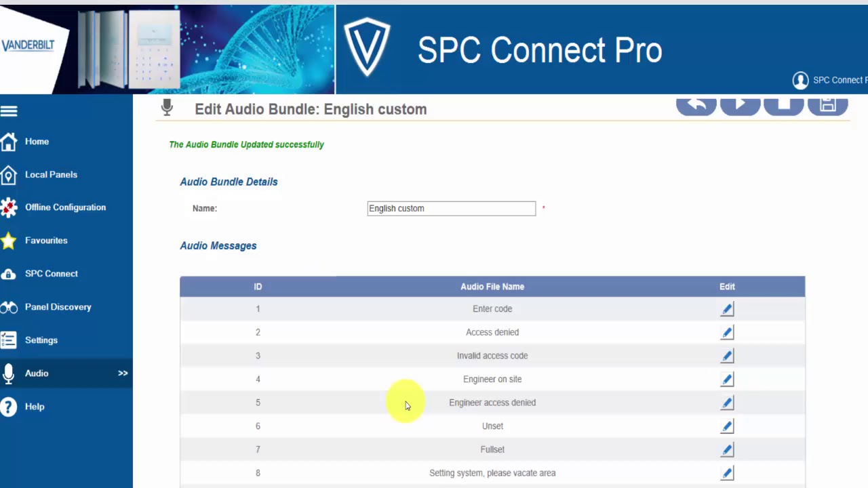The image size is (868, 488).
Task: Click the Audio microphone sidebar icon
Action: pyautogui.click(x=8, y=373)
